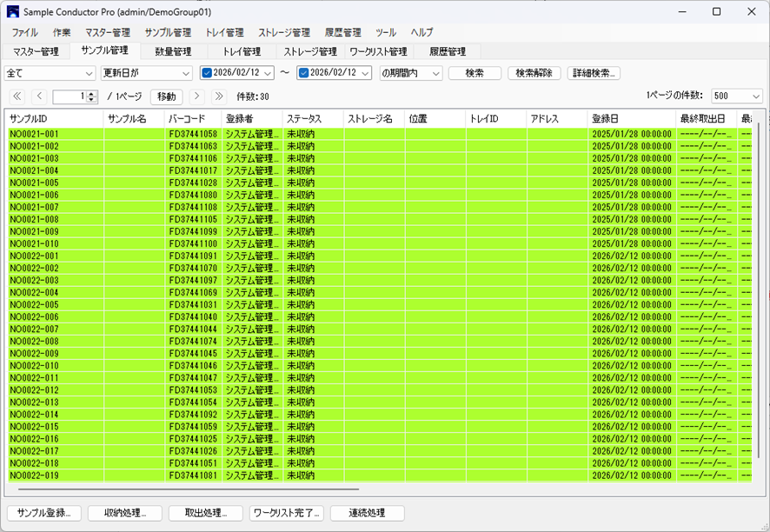Screen dimensions: 770x532
Task: Select row NO0022-005 in the sample list
Action: (35, 305)
